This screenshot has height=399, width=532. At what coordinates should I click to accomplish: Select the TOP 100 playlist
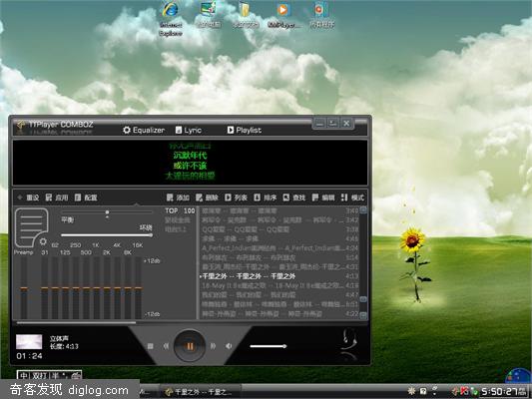coord(180,210)
